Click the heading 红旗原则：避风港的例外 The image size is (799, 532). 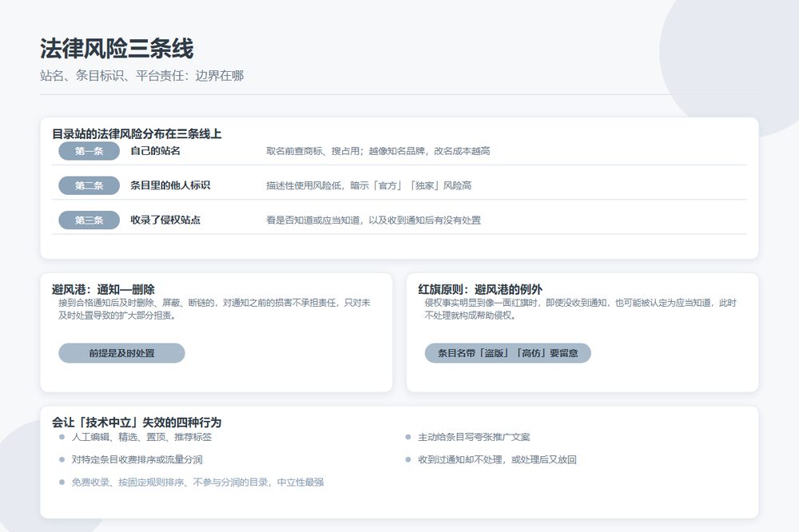click(x=480, y=289)
